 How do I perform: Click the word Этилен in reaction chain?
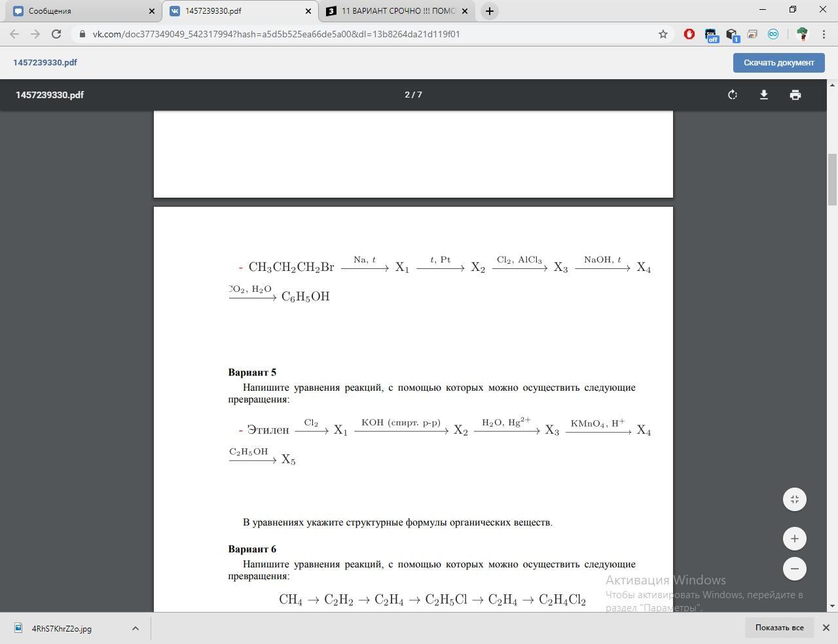(x=268, y=430)
